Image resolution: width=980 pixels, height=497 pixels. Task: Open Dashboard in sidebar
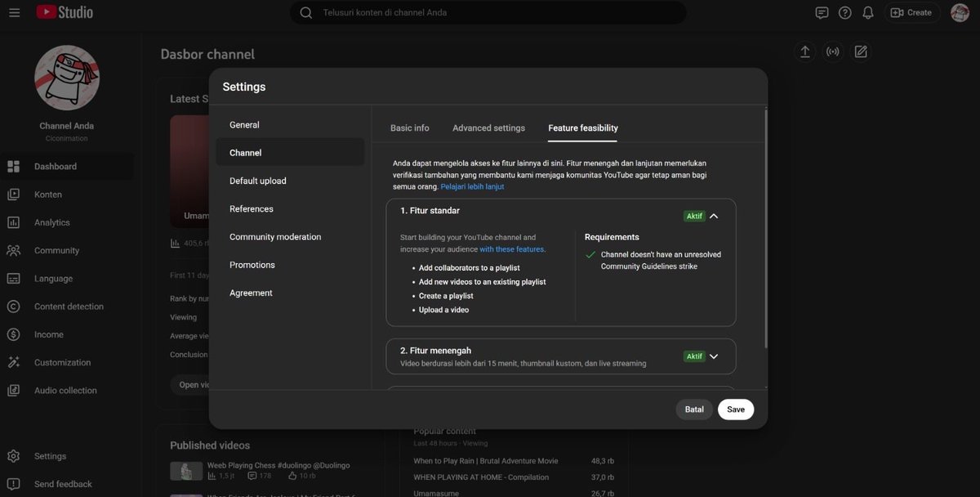(x=67, y=167)
